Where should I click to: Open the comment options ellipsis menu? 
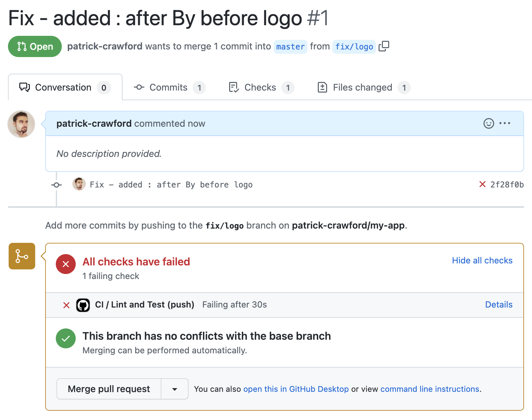tap(505, 123)
